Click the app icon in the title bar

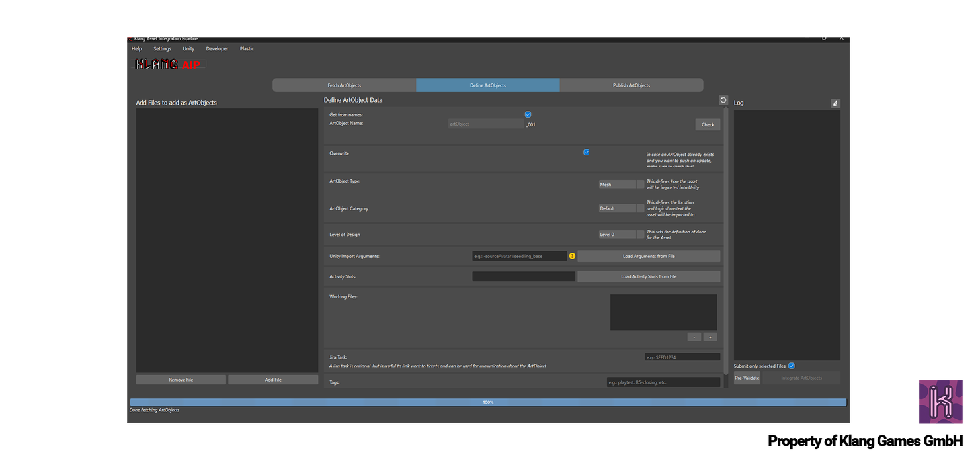click(x=130, y=38)
